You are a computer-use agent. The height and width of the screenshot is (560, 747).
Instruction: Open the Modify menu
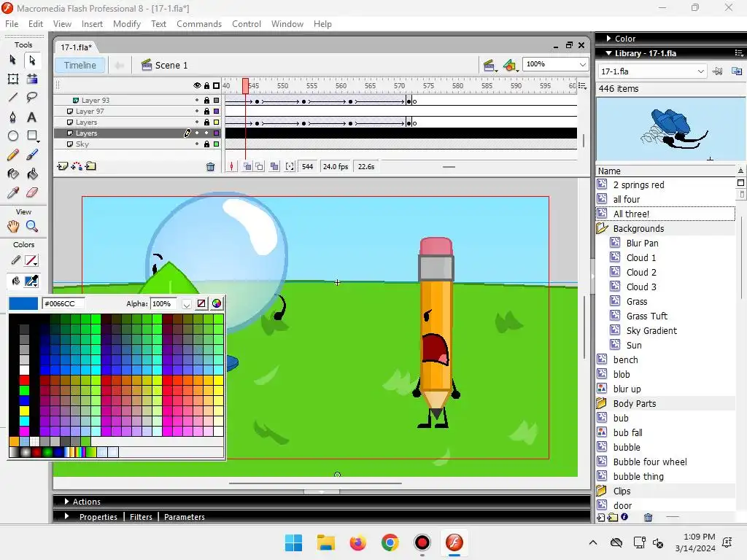pos(127,24)
